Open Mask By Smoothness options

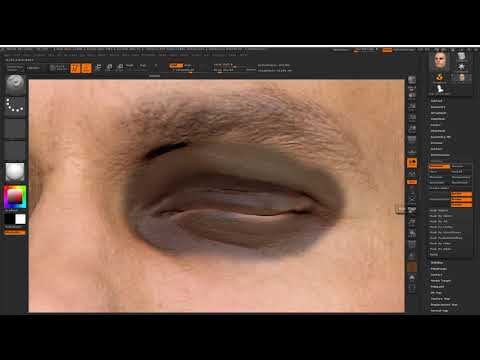click(446, 232)
